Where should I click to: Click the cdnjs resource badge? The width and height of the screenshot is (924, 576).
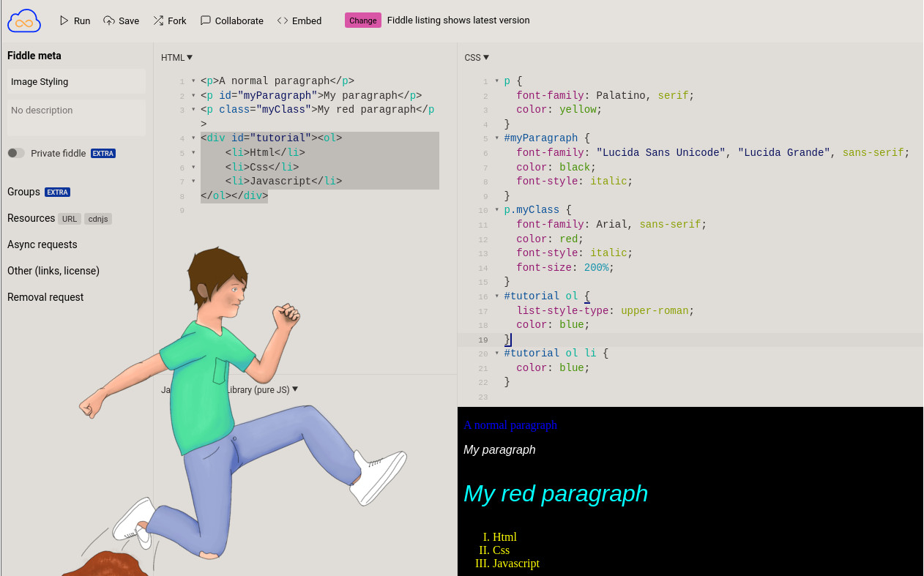(x=97, y=218)
